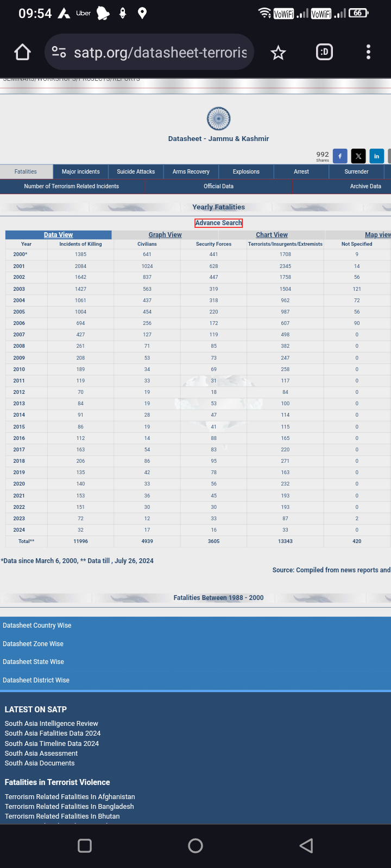Image resolution: width=391 pixels, height=868 pixels.
Task: Open Terrorism Related Fatalities In Afghanistan
Action: (70, 797)
